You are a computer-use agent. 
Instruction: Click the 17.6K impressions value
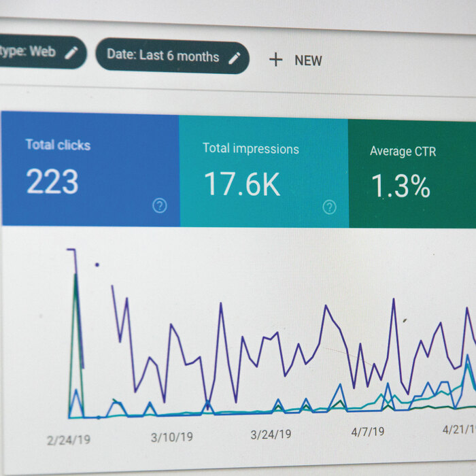point(242,184)
